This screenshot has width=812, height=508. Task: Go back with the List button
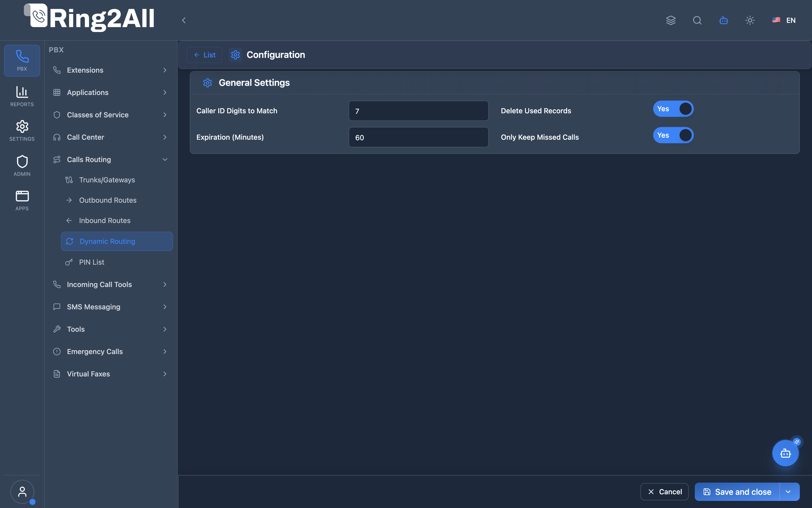click(204, 55)
